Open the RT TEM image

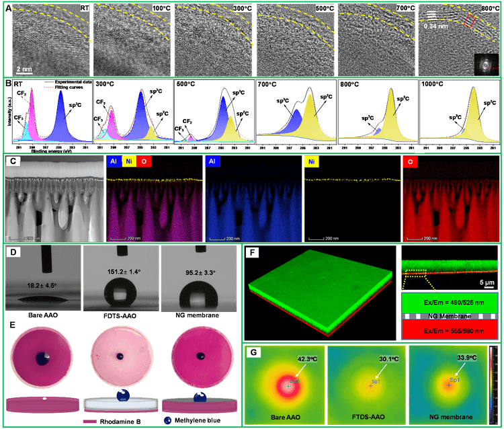tap(50, 39)
